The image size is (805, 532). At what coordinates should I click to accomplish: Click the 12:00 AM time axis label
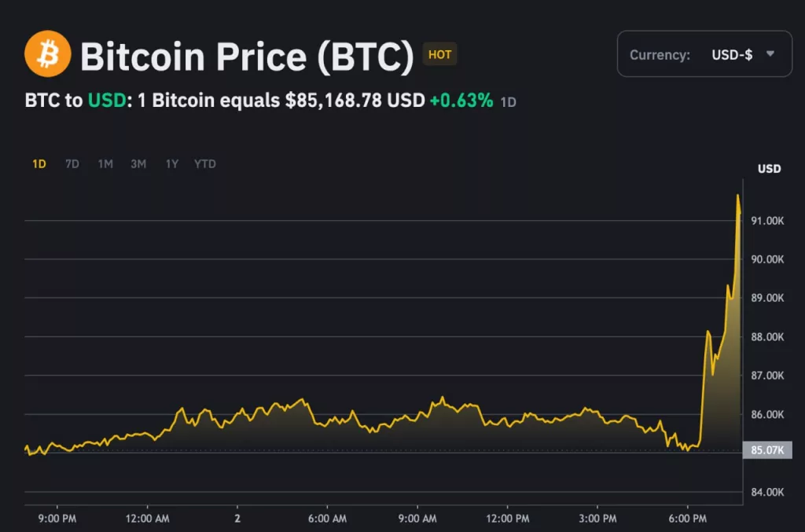click(x=147, y=519)
